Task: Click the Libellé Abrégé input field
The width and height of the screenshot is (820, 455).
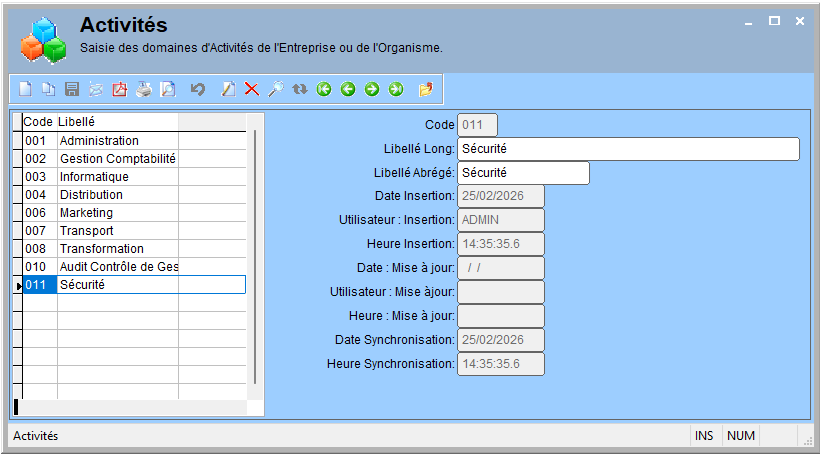Action: click(x=523, y=173)
